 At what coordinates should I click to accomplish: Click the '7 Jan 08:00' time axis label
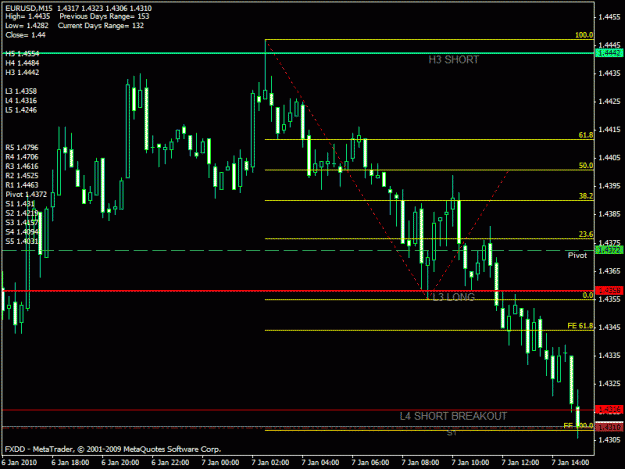[420, 463]
